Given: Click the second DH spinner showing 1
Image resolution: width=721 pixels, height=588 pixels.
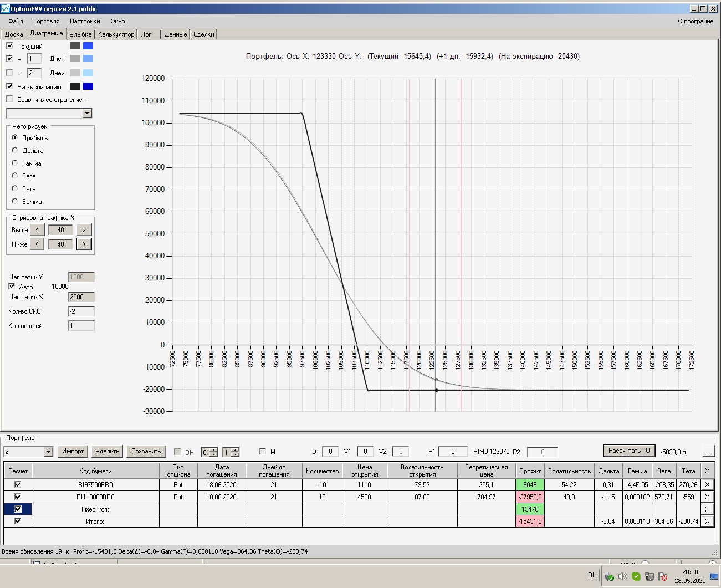Looking at the screenshot, I should 231,452.
